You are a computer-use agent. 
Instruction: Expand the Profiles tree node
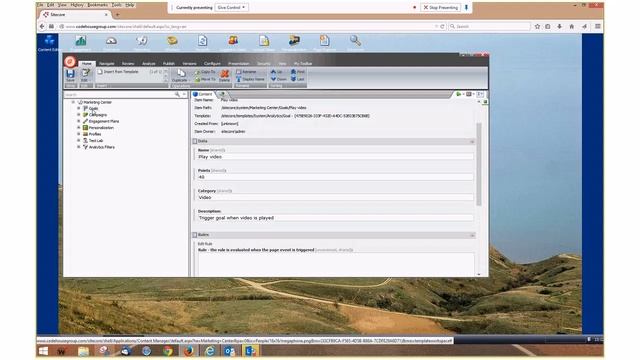pyautogui.click(x=79, y=134)
